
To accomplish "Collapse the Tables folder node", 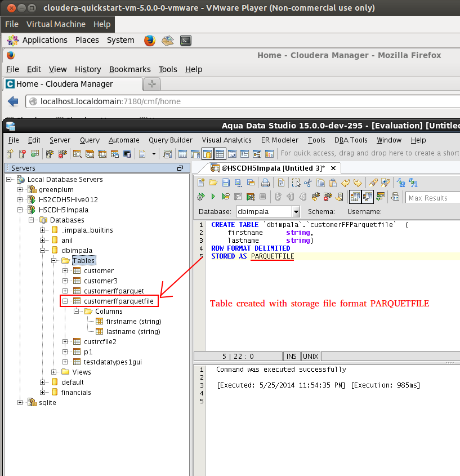I will (53, 260).
